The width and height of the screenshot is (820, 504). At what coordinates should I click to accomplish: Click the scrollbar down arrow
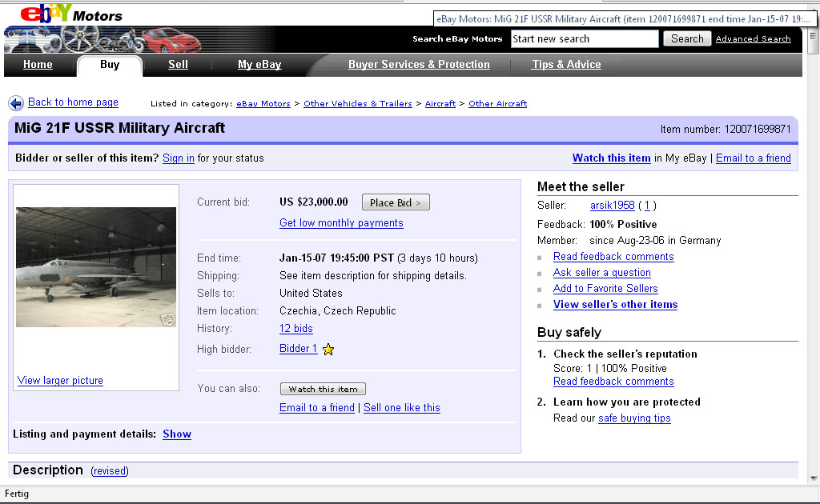tap(814, 478)
